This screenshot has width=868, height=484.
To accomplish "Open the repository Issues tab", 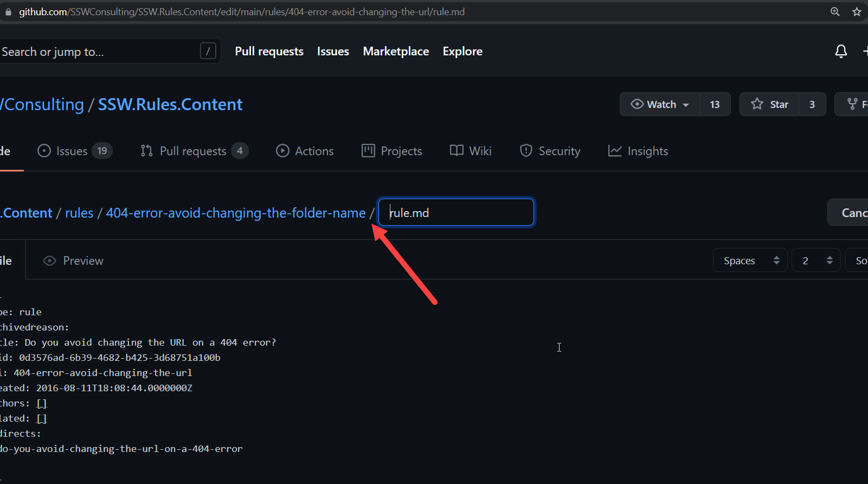I will (x=74, y=151).
